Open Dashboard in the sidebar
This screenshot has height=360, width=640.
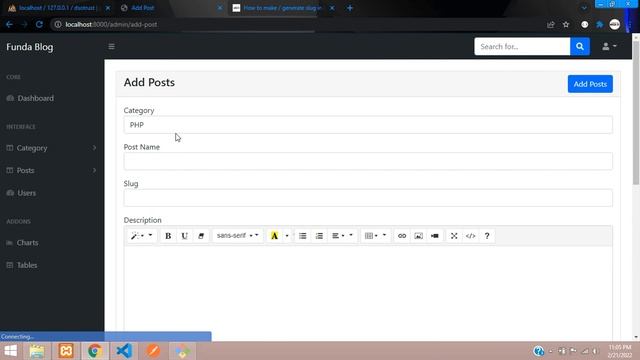[x=36, y=98]
